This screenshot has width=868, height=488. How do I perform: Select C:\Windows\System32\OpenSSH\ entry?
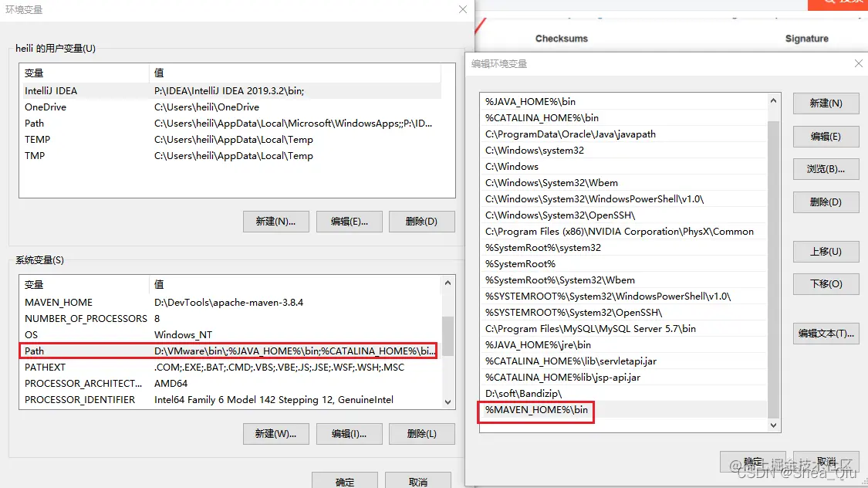click(x=623, y=215)
